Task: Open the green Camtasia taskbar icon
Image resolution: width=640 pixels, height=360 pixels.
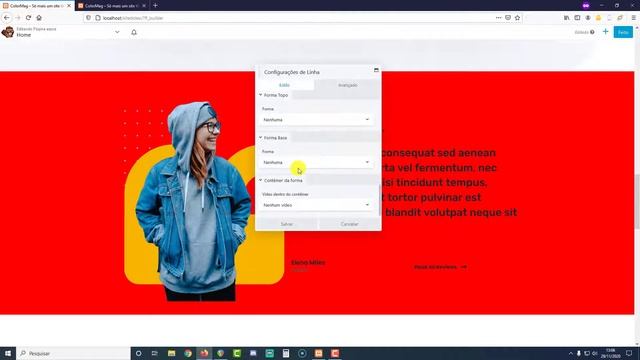Action: point(237,353)
